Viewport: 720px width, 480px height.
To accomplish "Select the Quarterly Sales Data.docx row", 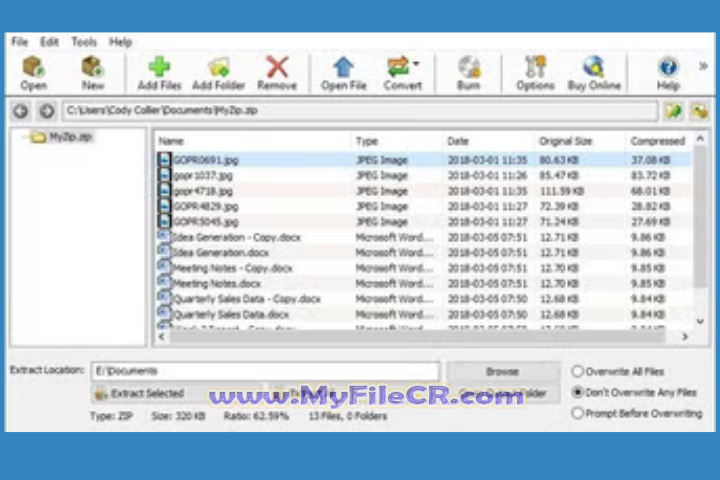I will click(423, 315).
